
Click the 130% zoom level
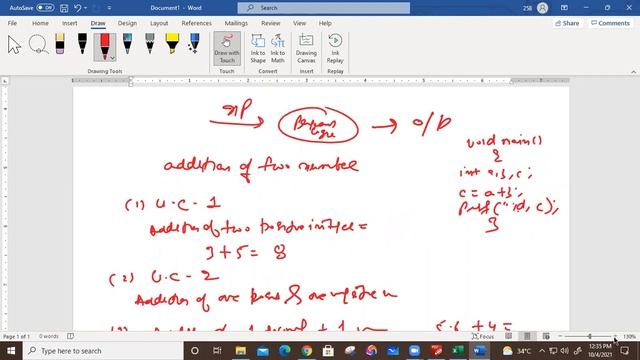pos(629,337)
